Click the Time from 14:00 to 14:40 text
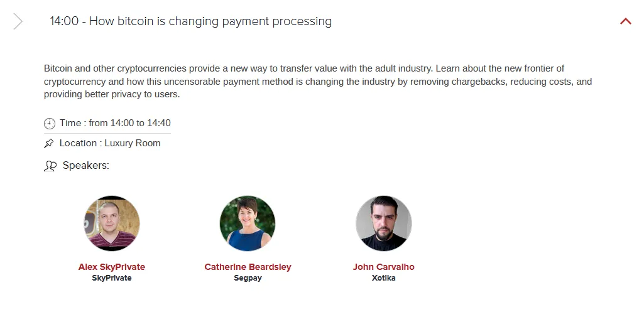 [x=115, y=123]
